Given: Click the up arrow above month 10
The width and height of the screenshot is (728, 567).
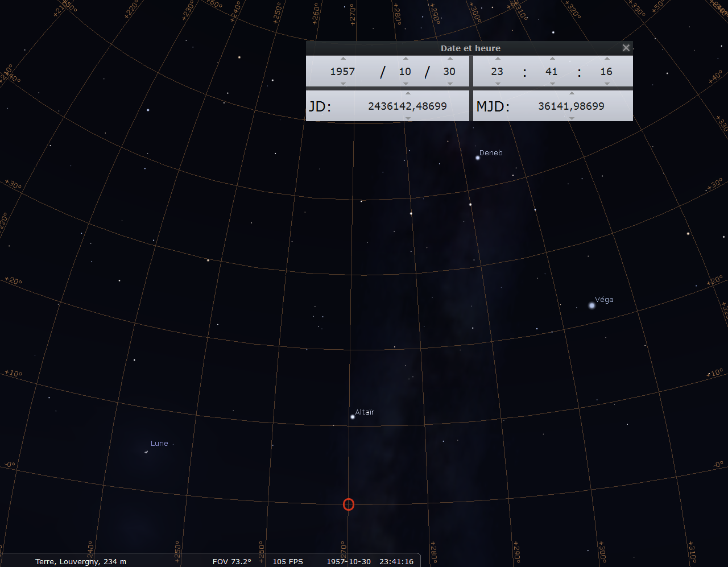Looking at the screenshot, I should tap(406, 58).
